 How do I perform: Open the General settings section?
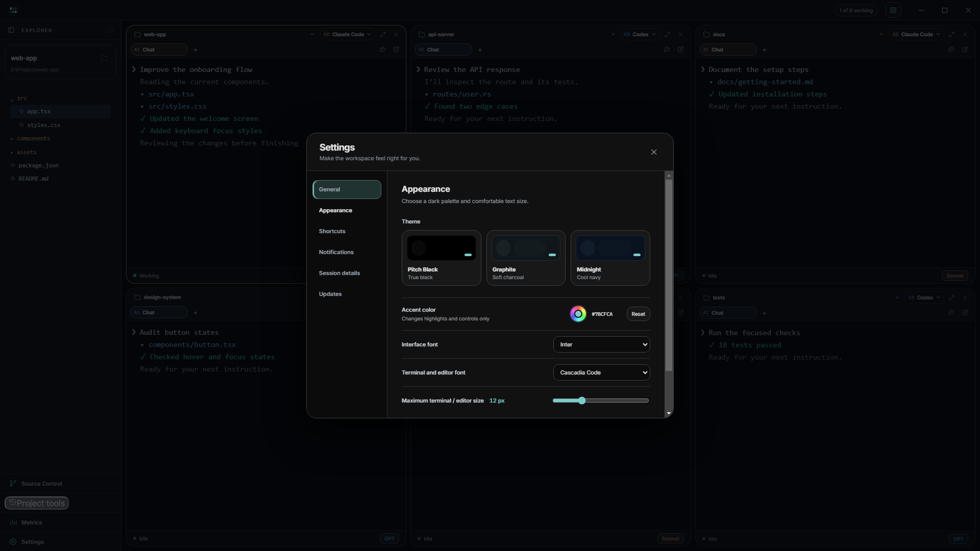pyautogui.click(x=347, y=189)
